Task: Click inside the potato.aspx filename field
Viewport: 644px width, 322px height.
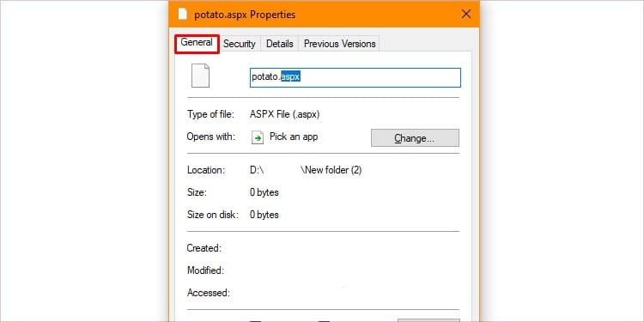Action: coord(355,77)
